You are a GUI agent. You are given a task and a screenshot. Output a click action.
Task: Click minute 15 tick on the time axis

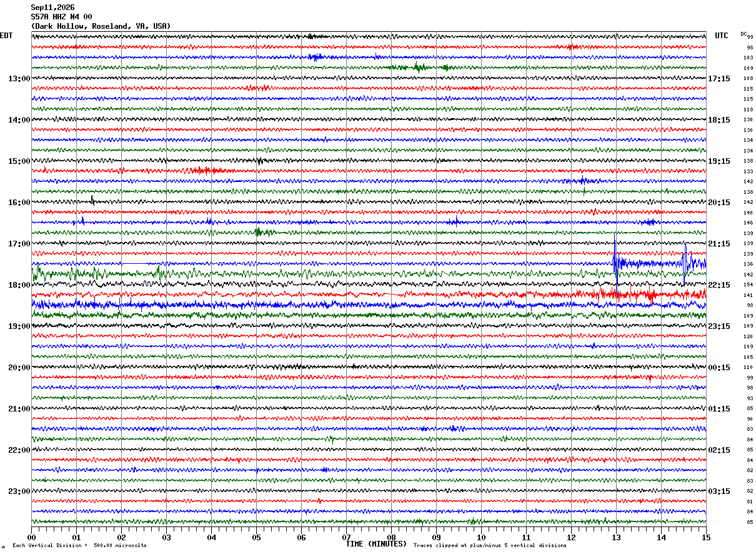706,537
